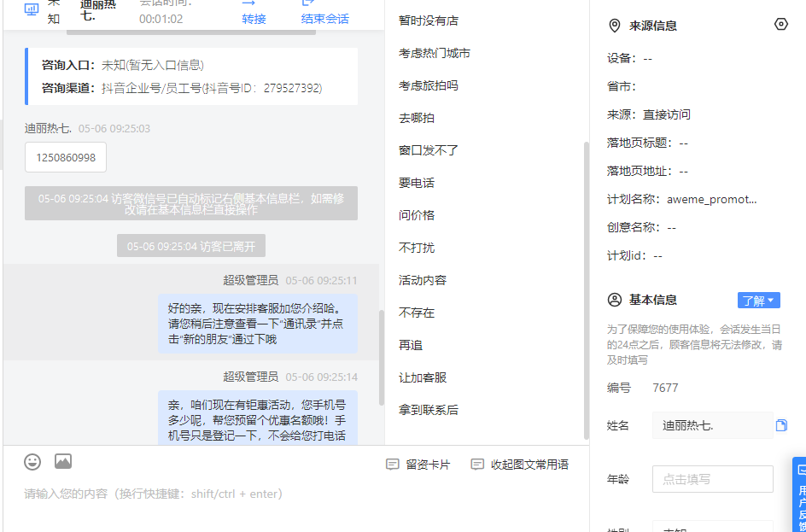Select quick phrase 暂时没有店

[x=429, y=20]
